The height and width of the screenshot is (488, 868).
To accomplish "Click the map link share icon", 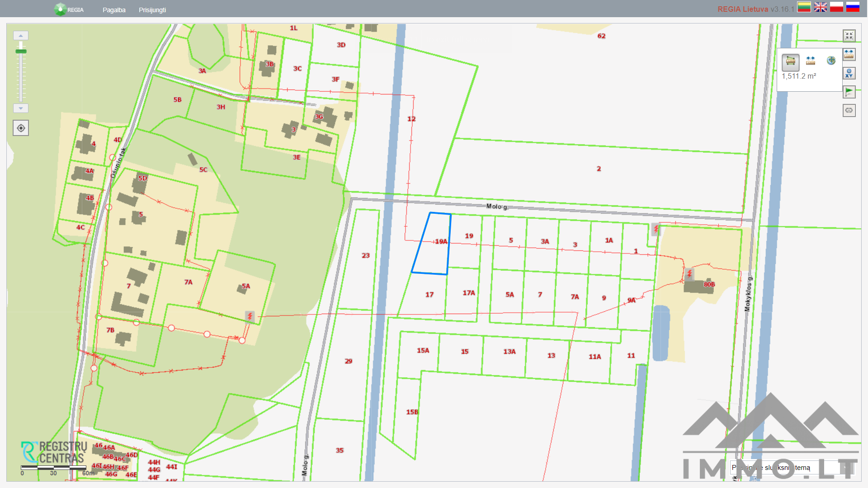I will 849,110.
